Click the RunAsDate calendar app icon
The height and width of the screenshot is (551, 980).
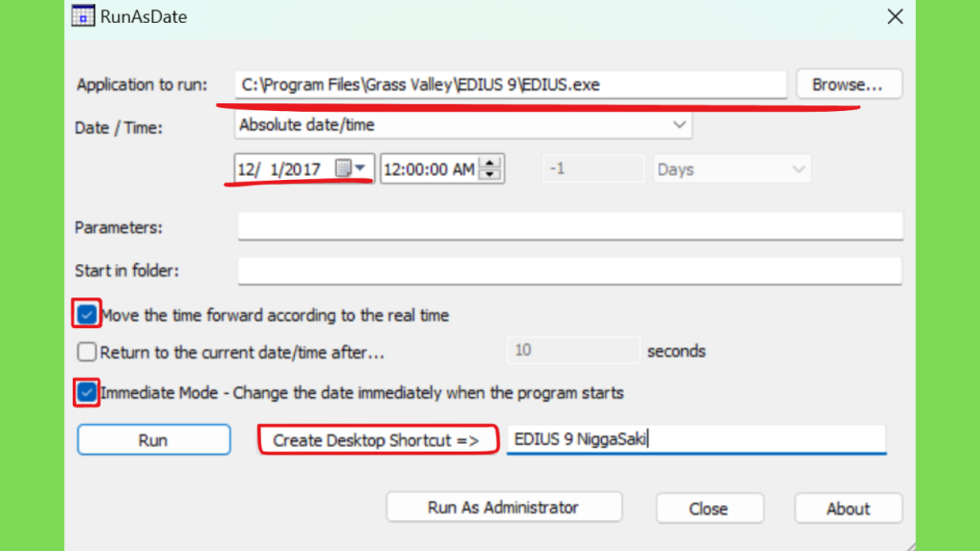coord(82,16)
